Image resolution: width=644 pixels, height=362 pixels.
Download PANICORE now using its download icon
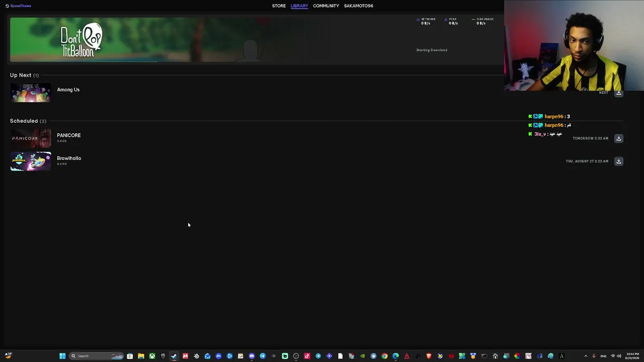click(x=619, y=138)
